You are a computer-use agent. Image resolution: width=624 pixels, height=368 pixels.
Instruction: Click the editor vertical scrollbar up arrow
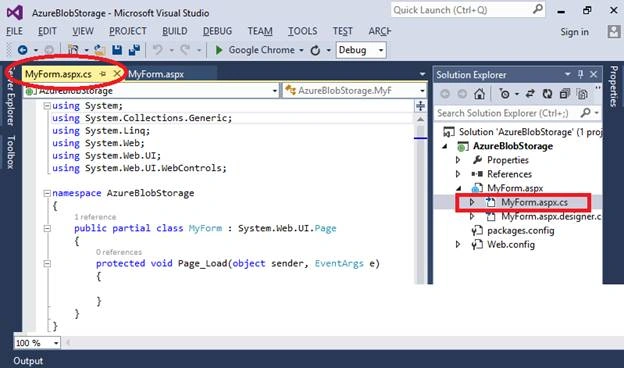coord(421,119)
